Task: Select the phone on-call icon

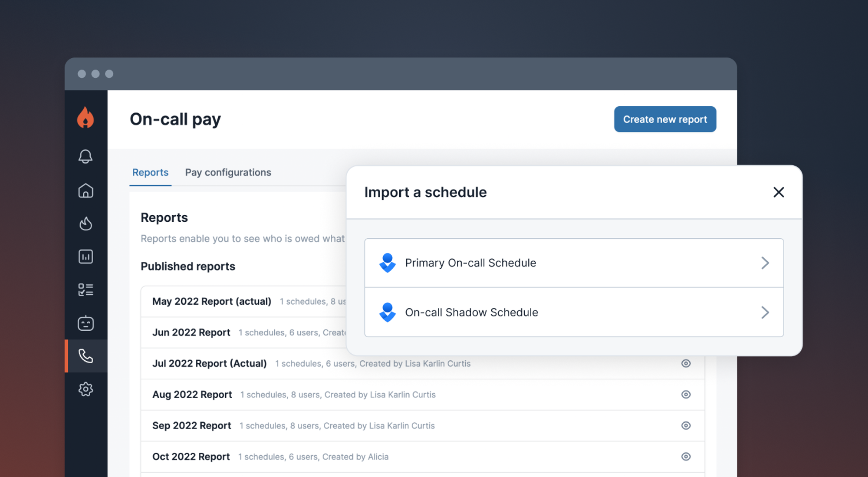Action: coord(85,356)
